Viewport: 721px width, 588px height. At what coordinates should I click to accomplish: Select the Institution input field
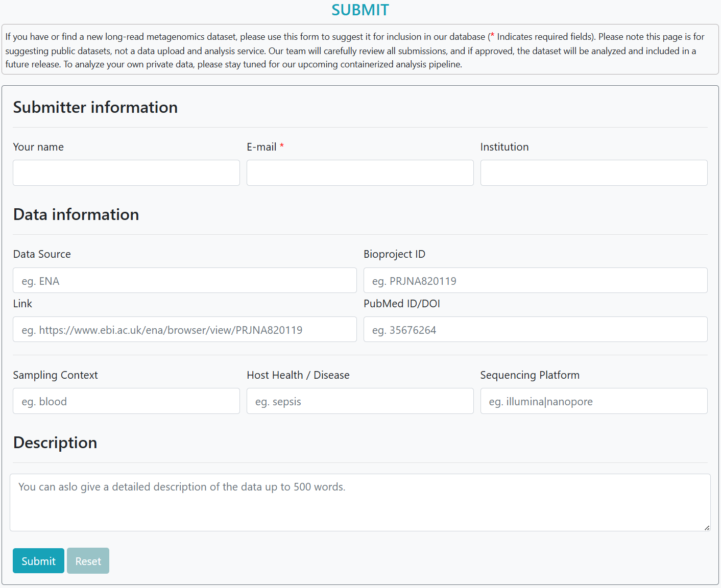click(594, 173)
